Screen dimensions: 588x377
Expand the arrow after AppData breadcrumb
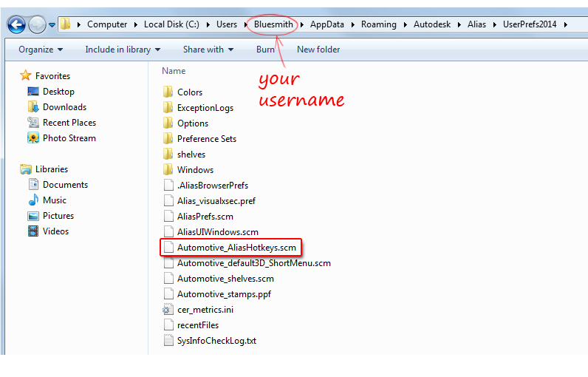click(x=352, y=24)
